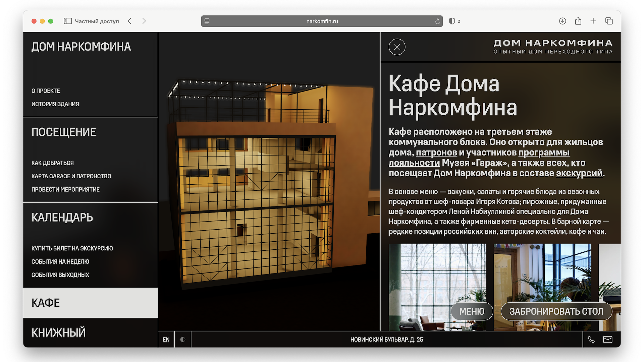Toggle the Safari sidebar icon
The height and width of the screenshot is (362, 644).
68,21
